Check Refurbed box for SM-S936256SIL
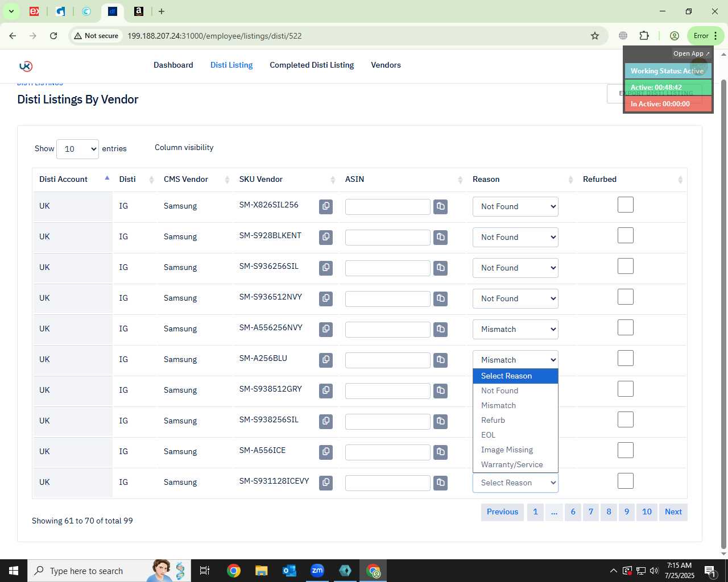Screen dimensions: 728x582 (626, 266)
